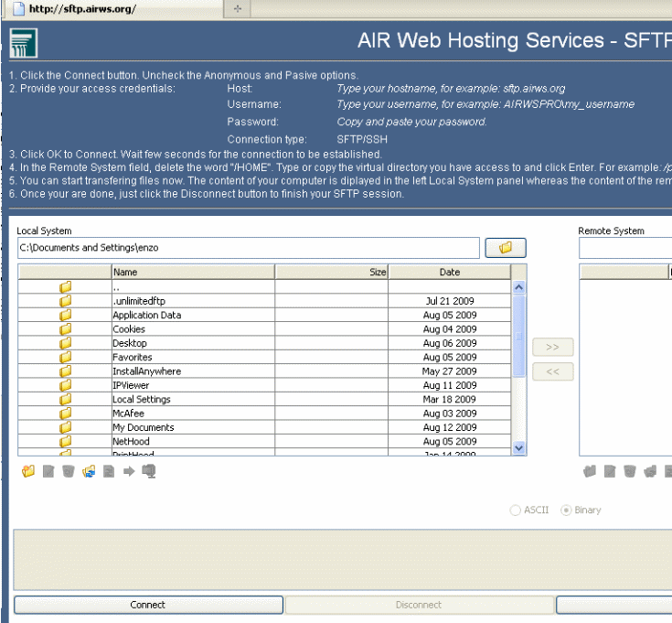Viewport: 672px width, 623px height.
Task: Click the Local System path field
Action: [248, 248]
